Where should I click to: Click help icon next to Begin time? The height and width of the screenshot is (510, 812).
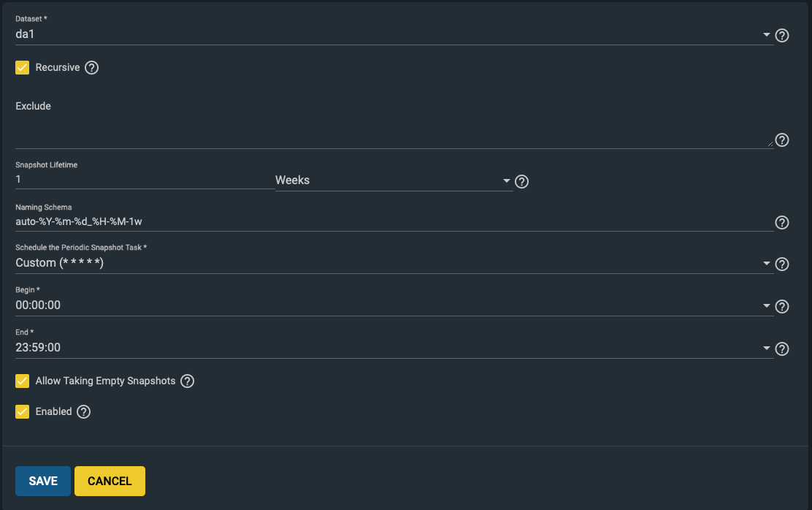click(x=781, y=307)
